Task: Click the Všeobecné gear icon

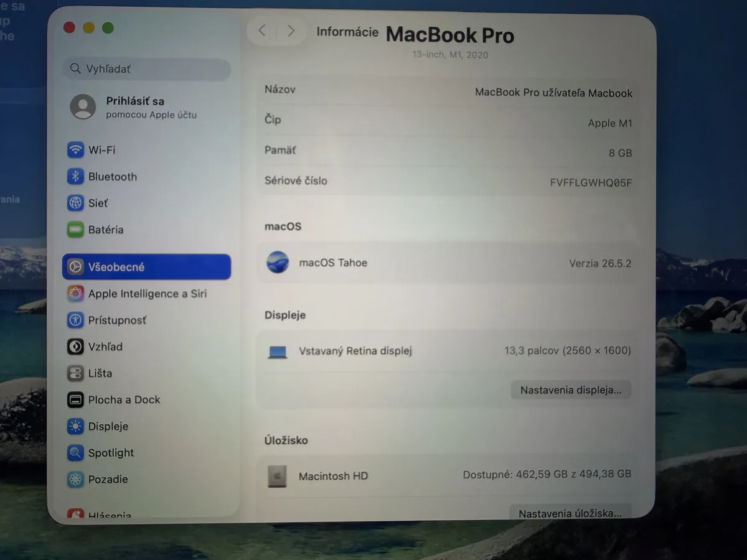Action: point(75,267)
